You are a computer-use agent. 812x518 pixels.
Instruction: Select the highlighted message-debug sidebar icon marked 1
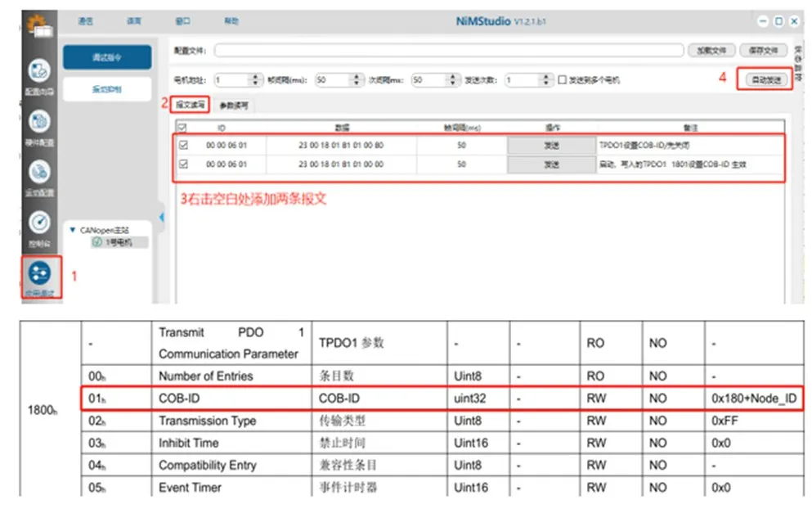click(x=39, y=273)
